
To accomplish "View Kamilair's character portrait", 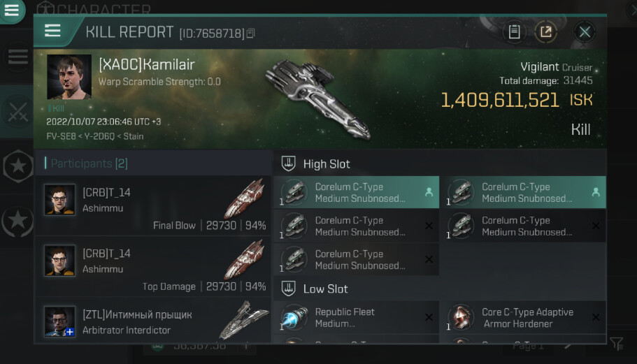I will pos(69,77).
